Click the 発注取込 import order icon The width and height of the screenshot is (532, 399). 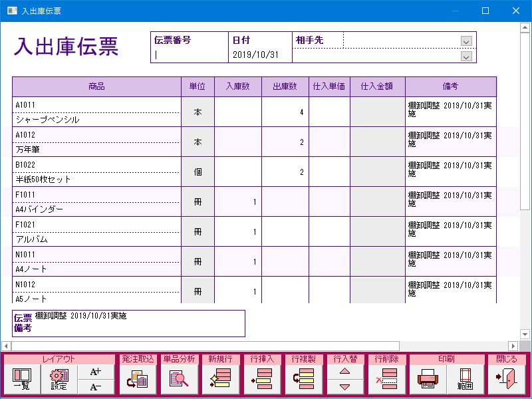(x=138, y=380)
